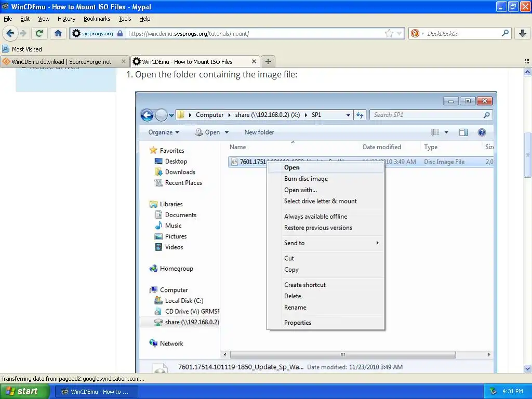Open the DuckDuckGo search engine selector
532x399 pixels.
click(417, 33)
